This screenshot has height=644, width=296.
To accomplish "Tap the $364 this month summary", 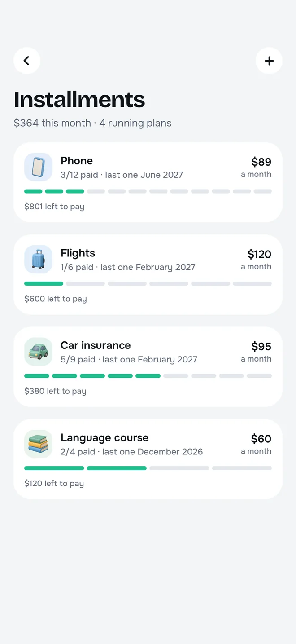I will tap(52, 123).
